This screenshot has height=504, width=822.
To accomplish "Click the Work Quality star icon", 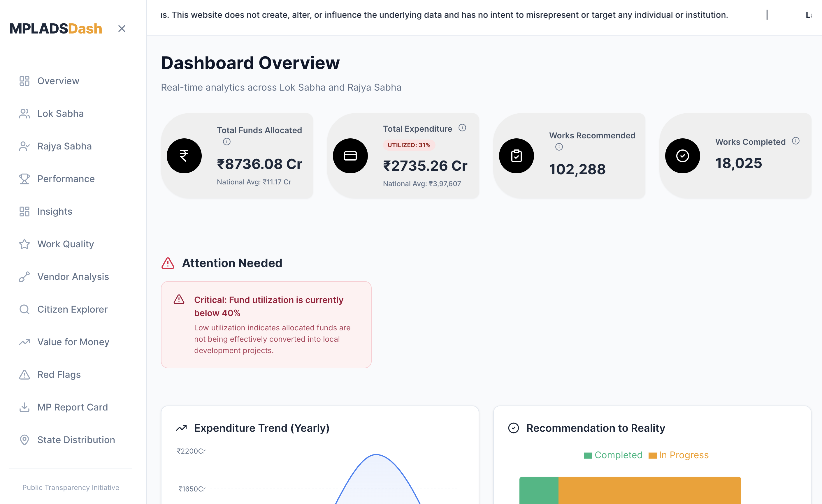I will point(24,244).
